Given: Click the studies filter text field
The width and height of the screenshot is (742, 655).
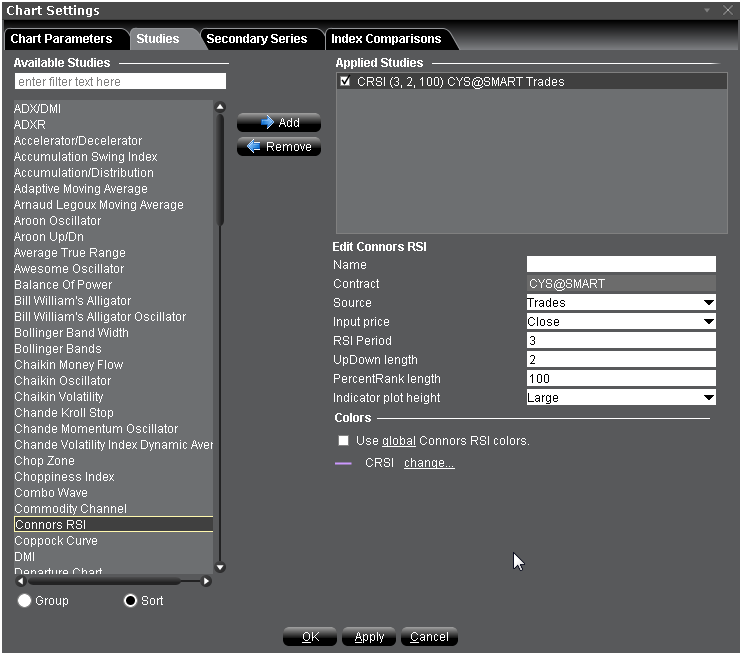Looking at the screenshot, I should click(120, 81).
